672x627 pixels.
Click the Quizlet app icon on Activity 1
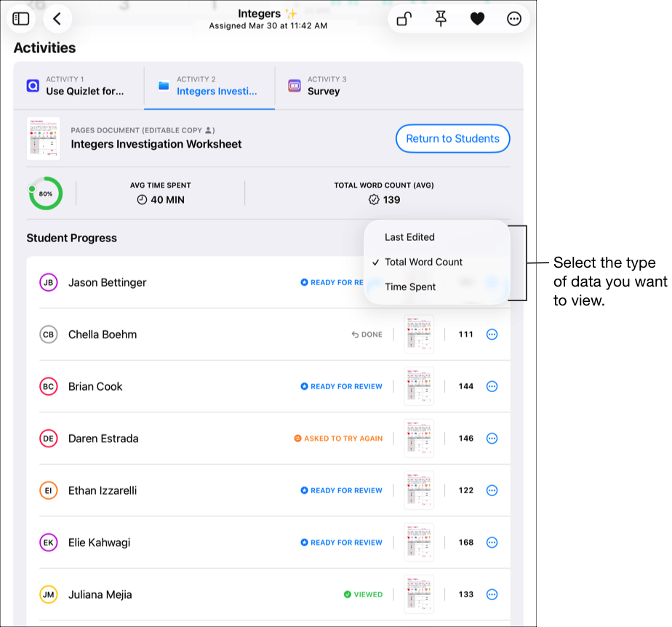(31, 86)
